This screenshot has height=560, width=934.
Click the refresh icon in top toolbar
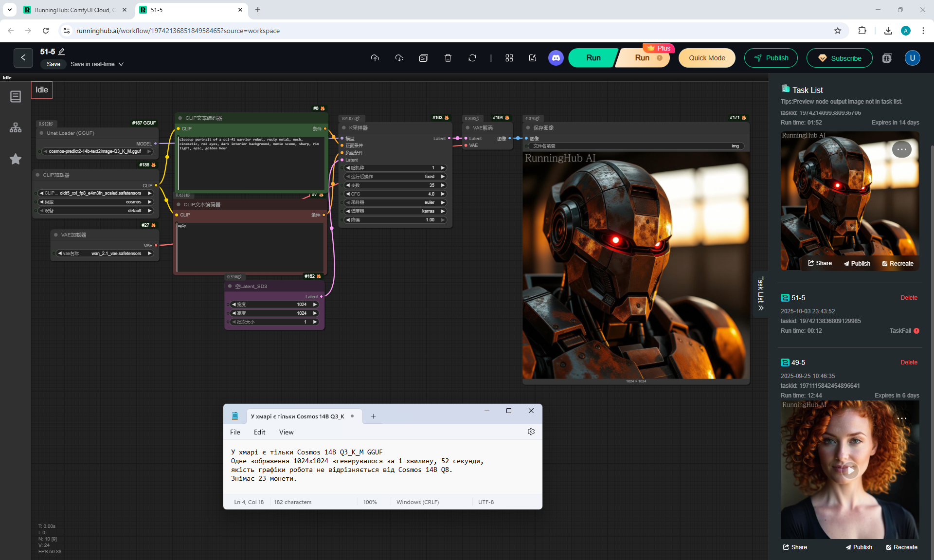point(472,58)
